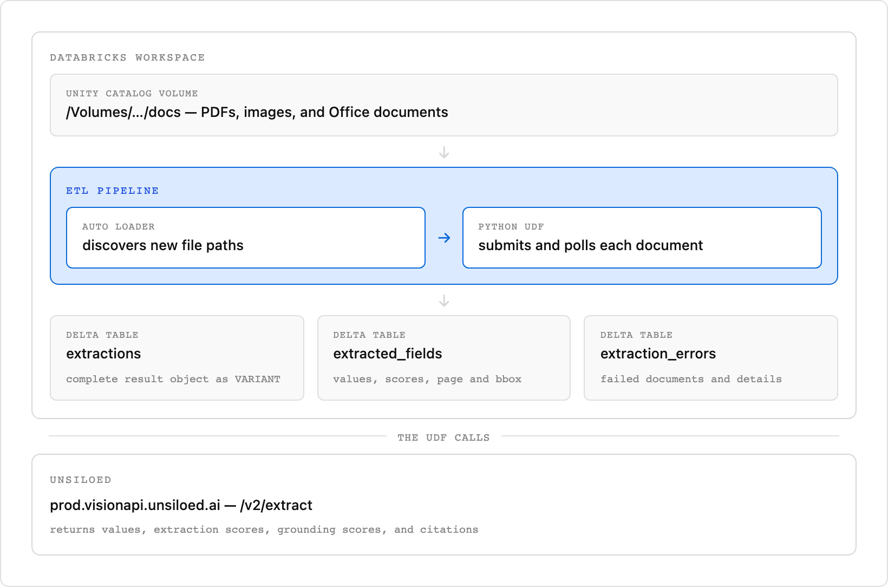Click the blue arrow between pipeline steps

coord(444,238)
